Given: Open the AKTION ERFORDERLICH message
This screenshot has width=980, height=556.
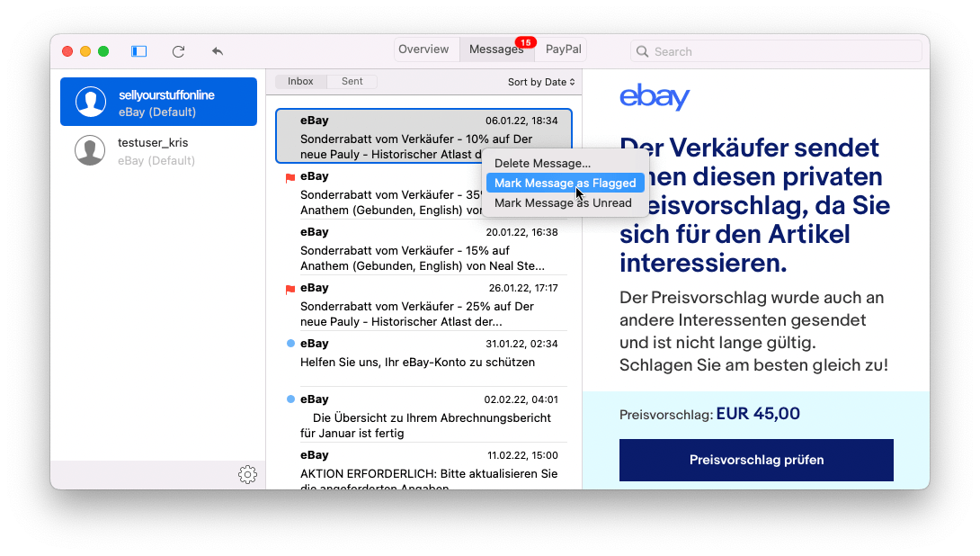Looking at the screenshot, I should click(x=423, y=467).
